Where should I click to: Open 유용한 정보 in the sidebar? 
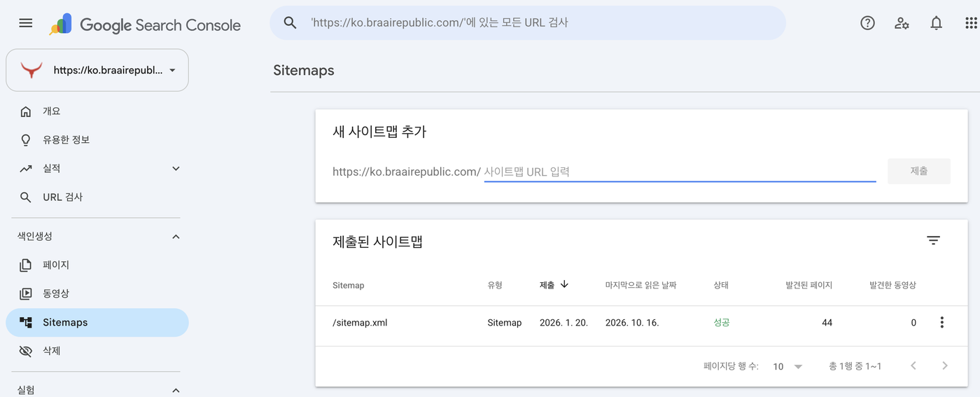(x=97, y=140)
